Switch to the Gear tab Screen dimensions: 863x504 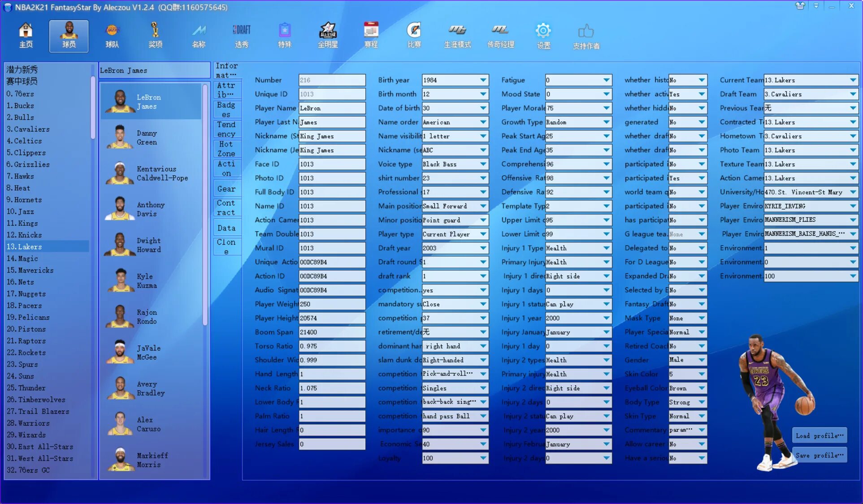[227, 189]
